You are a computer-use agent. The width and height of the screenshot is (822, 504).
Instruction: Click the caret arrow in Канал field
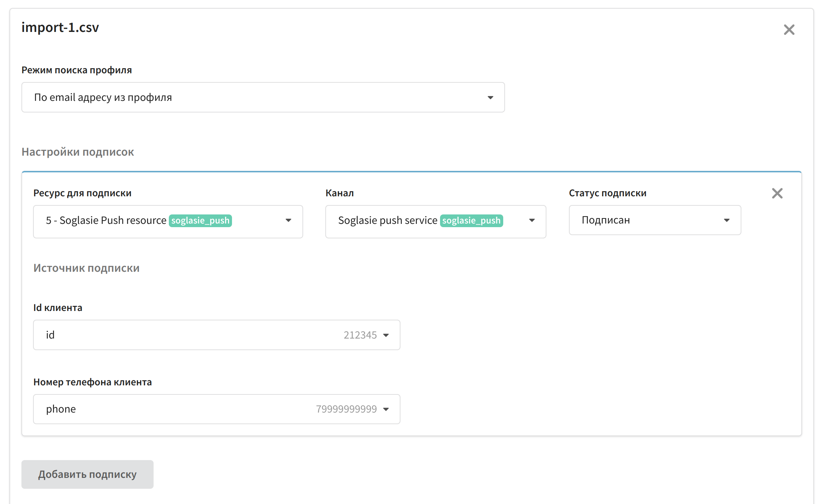tap(532, 220)
